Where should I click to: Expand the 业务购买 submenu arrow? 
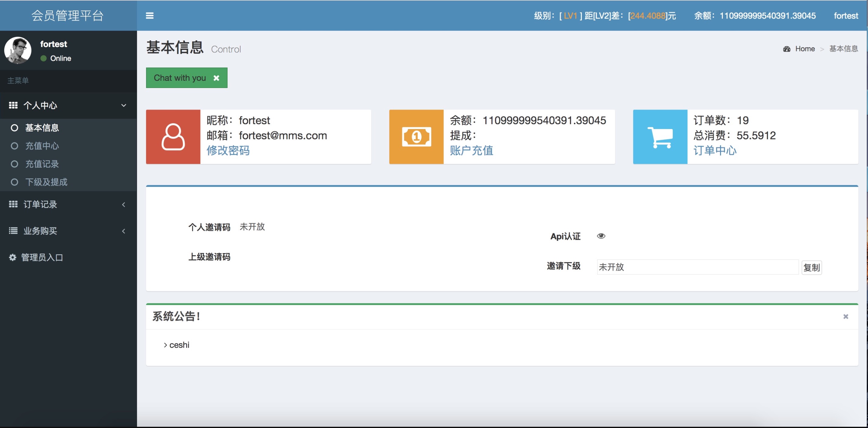(x=124, y=231)
